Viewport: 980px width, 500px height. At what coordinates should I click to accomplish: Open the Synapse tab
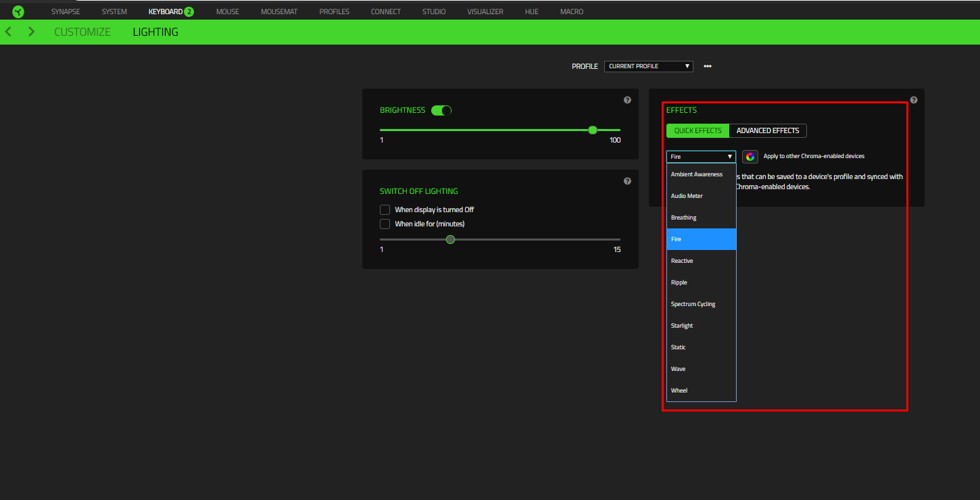(66, 11)
